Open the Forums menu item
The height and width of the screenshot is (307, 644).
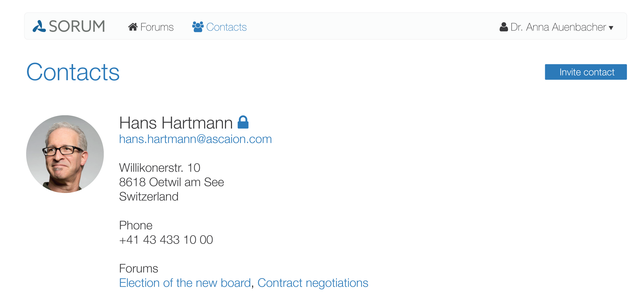pos(151,27)
